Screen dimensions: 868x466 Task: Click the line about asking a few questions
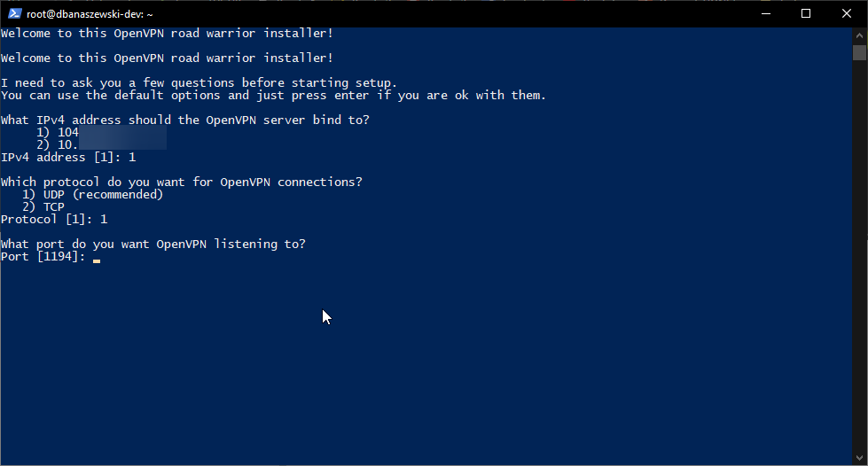pyautogui.click(x=199, y=83)
